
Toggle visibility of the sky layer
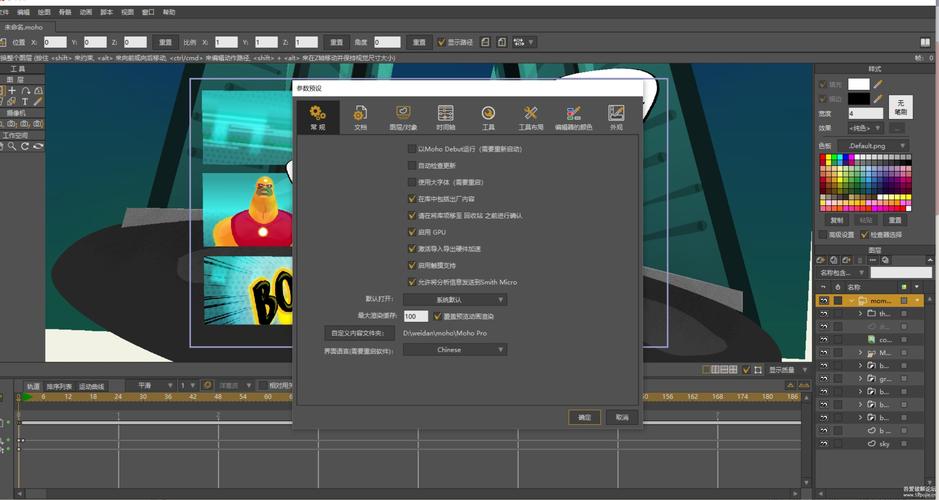(824, 444)
